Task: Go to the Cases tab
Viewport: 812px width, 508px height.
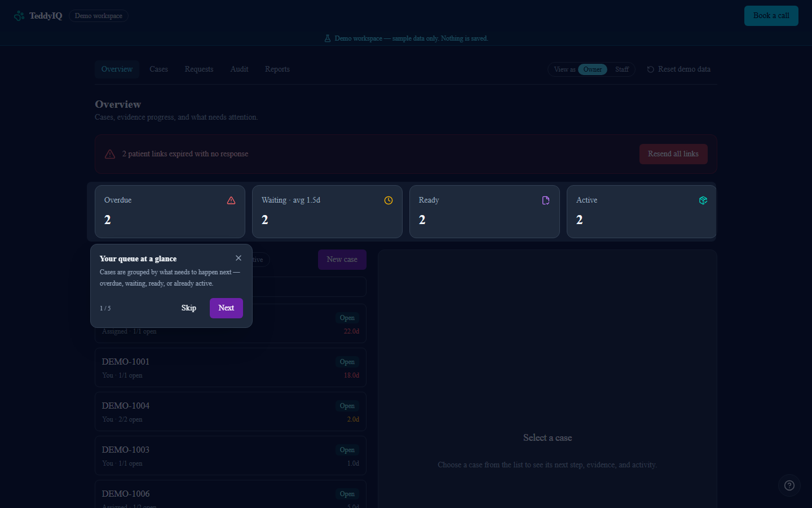Action: point(159,69)
